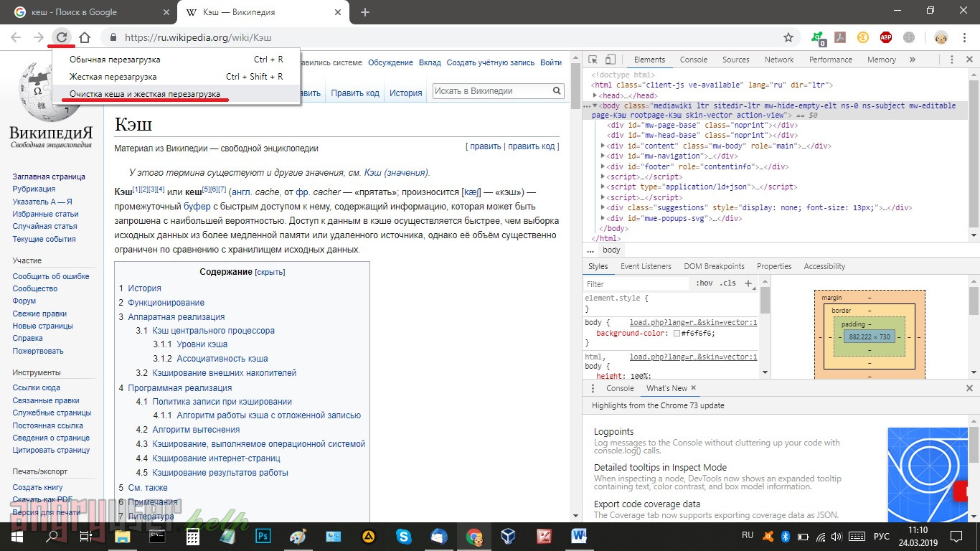This screenshot has width=980, height=551.
Task: Open 'Создать учётную запись' link
Action: [491, 62]
